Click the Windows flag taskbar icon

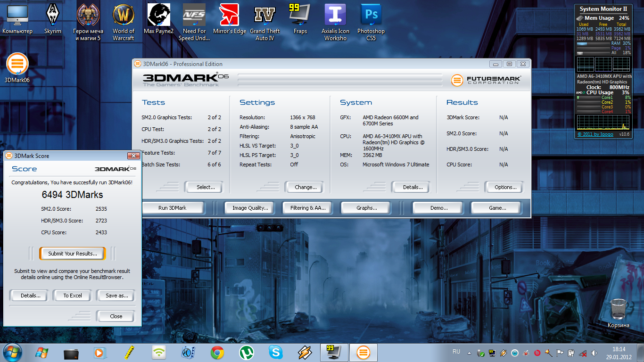point(42,353)
